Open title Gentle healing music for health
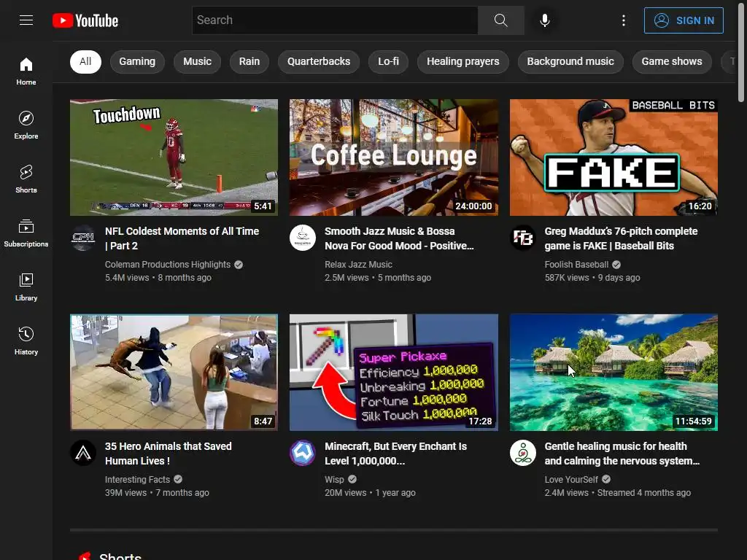The image size is (747, 560). 622,454
